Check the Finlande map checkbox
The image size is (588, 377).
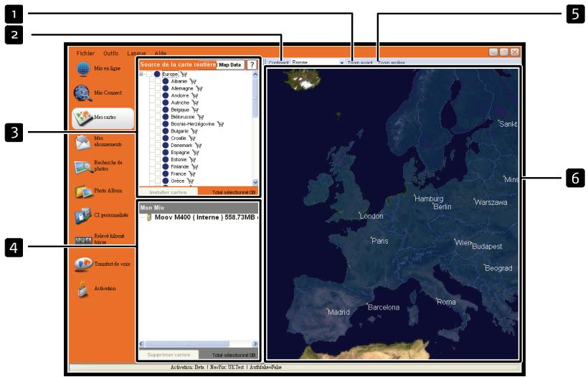click(x=158, y=167)
